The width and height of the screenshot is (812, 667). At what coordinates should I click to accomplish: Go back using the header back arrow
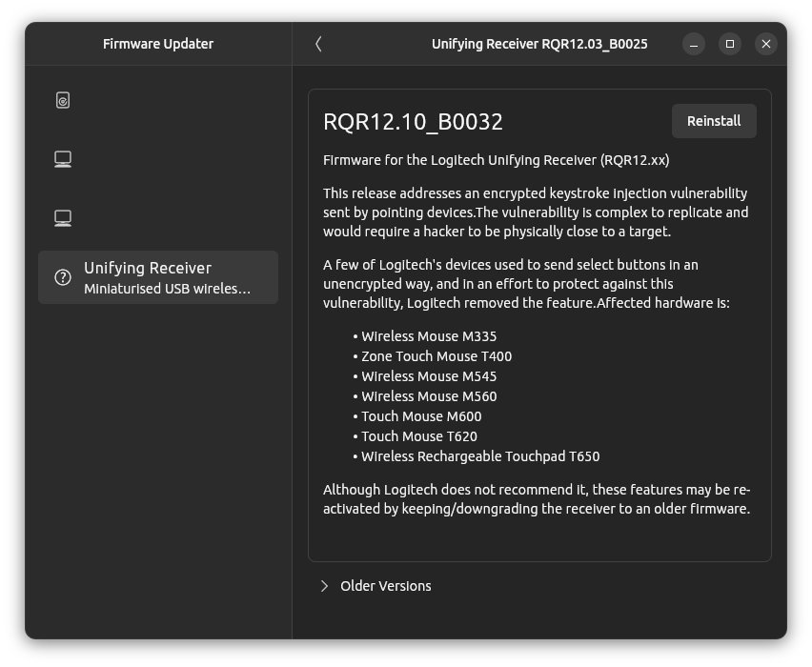(318, 44)
